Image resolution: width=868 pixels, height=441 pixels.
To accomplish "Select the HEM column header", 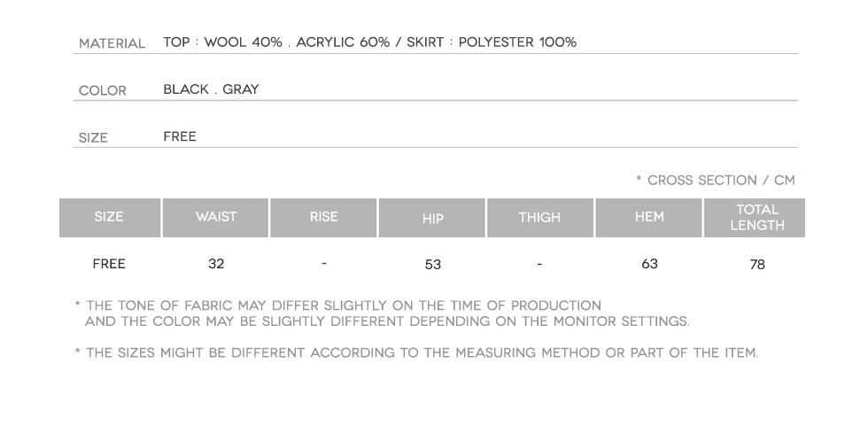I will tap(649, 217).
